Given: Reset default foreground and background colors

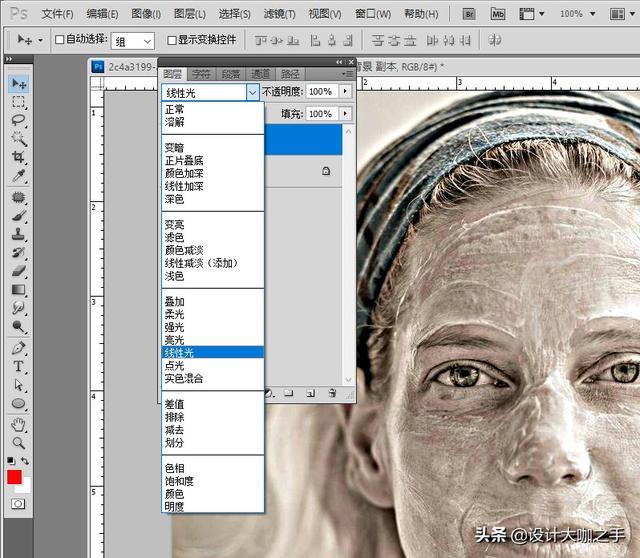Looking at the screenshot, I should [x=11, y=461].
